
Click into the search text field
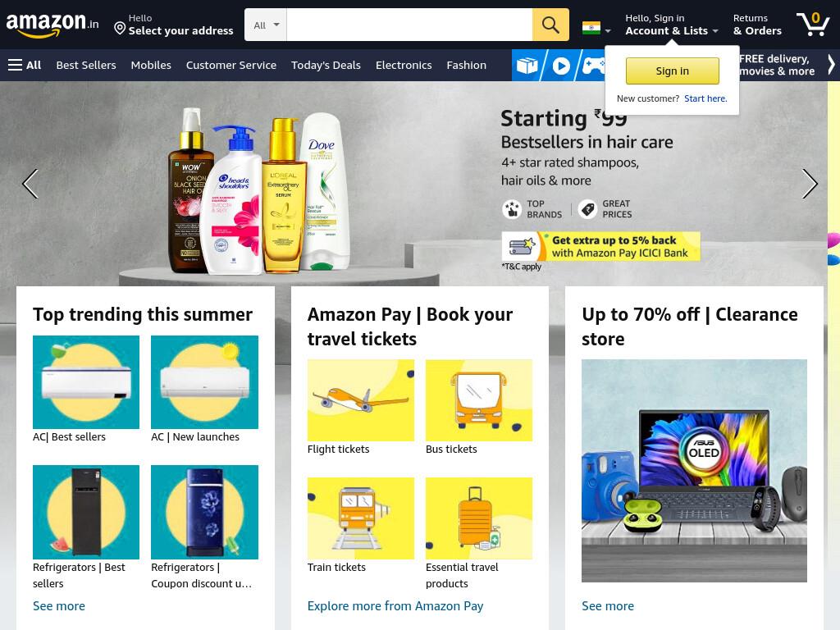pos(409,25)
